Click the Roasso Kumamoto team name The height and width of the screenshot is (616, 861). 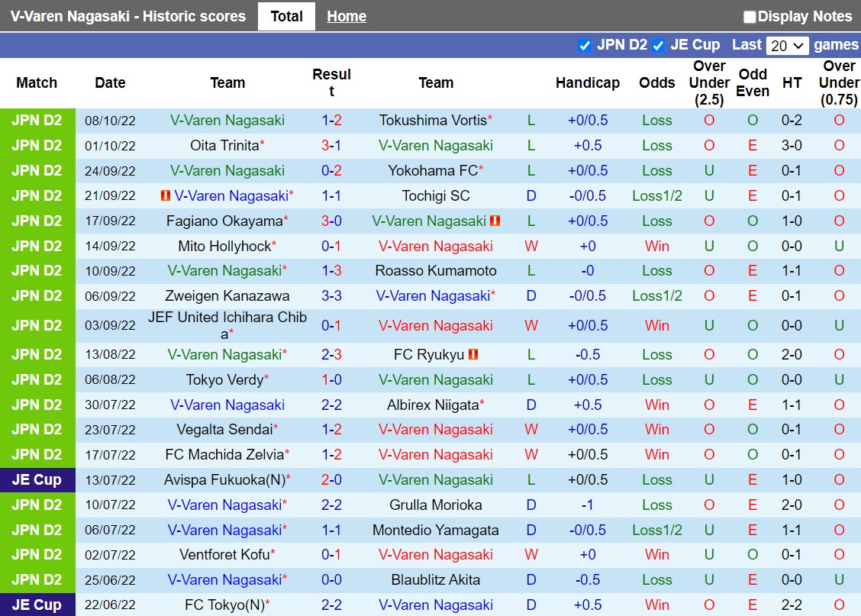[436, 270]
